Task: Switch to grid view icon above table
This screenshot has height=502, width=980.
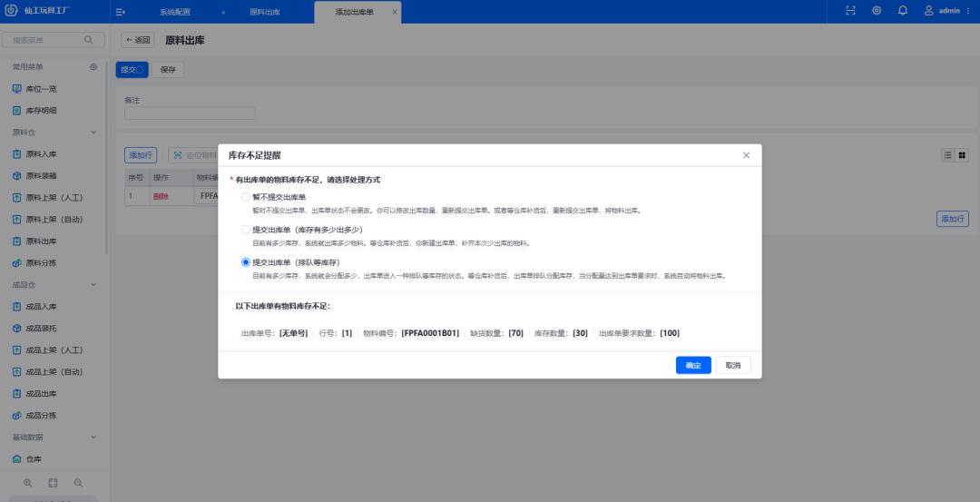Action: coord(962,155)
